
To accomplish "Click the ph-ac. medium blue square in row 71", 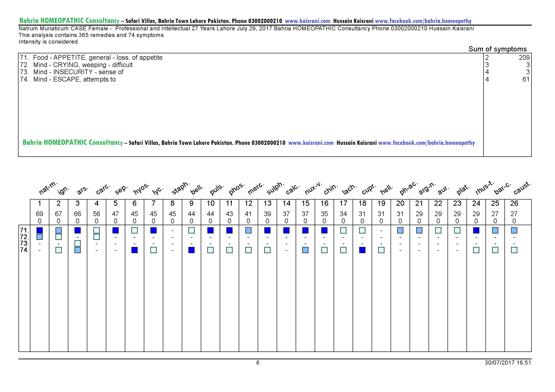I will tap(400, 231).
